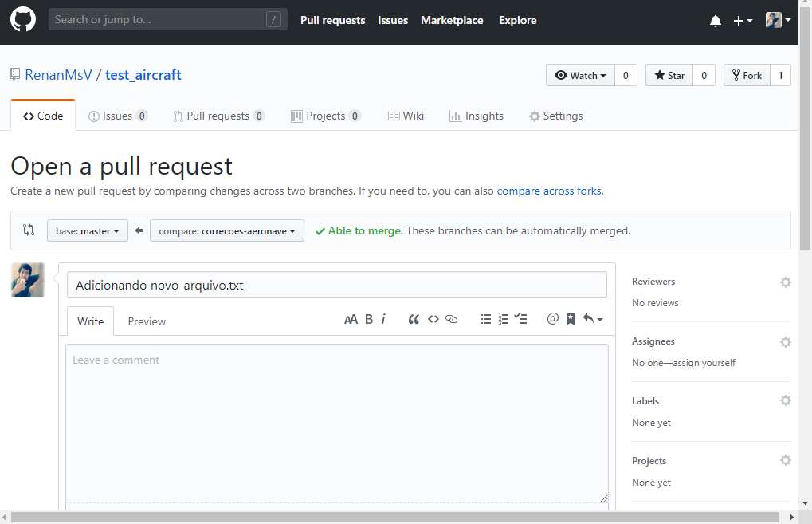The image size is (812, 524).
Task: Open Reviewers gear settings
Action: tap(785, 282)
